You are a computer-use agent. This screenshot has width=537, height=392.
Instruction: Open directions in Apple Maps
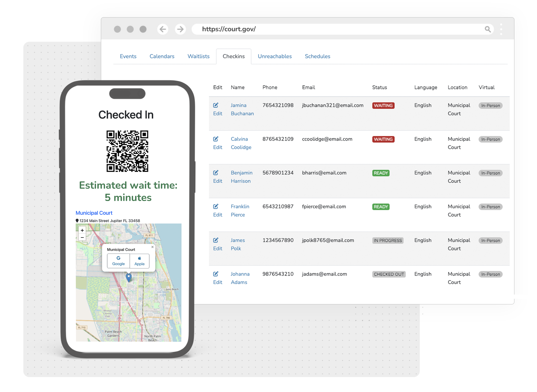[x=139, y=261]
